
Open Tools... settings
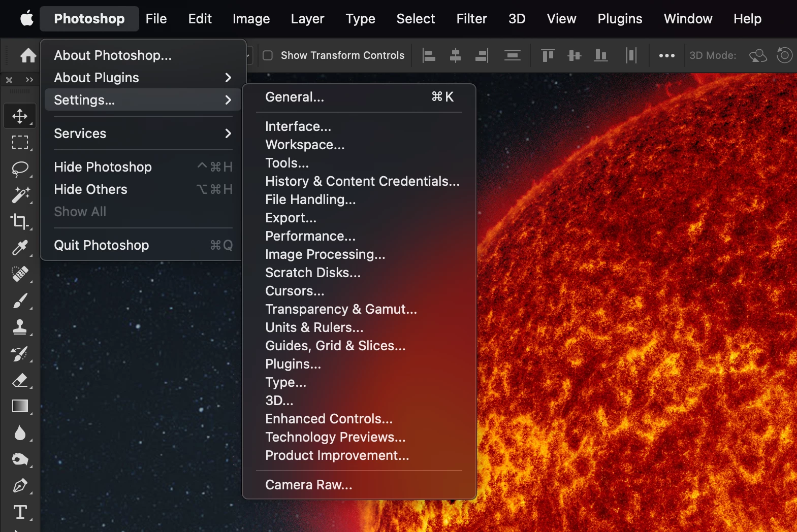[359, 163]
